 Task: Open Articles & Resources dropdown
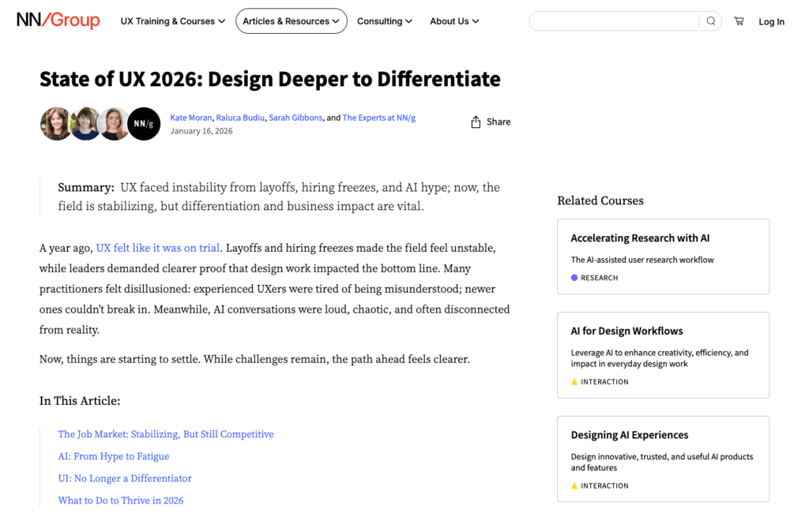(x=291, y=21)
